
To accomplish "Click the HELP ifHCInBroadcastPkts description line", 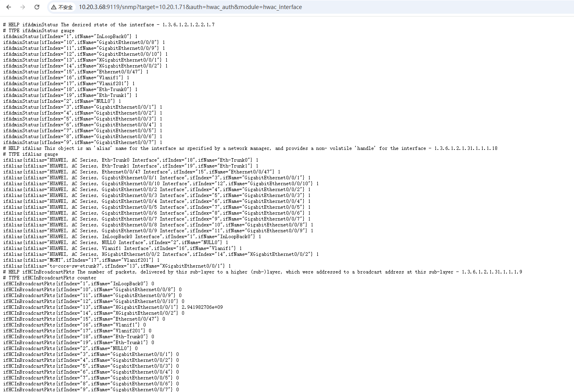I will pyautogui.click(x=262, y=272).
